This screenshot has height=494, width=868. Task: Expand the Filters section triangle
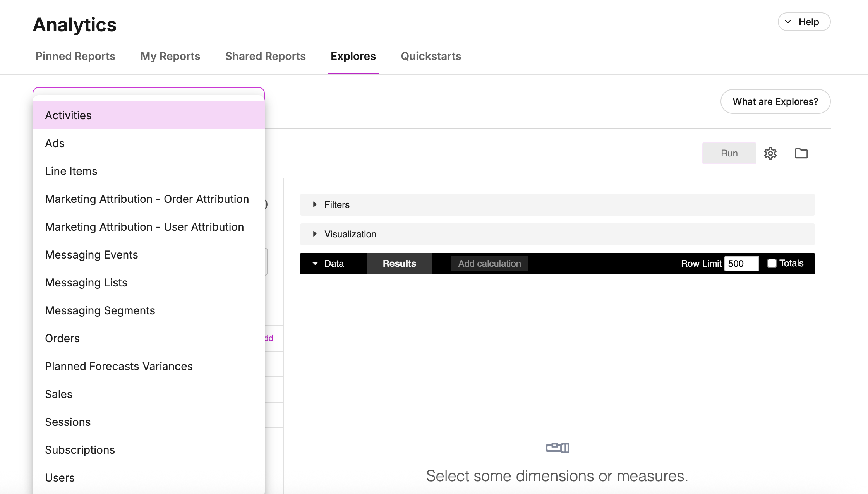pyautogui.click(x=315, y=204)
